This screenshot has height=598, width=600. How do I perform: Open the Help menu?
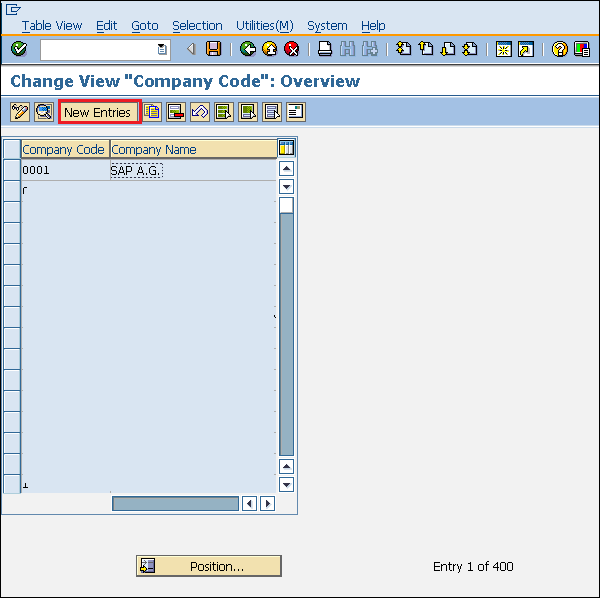[373, 26]
